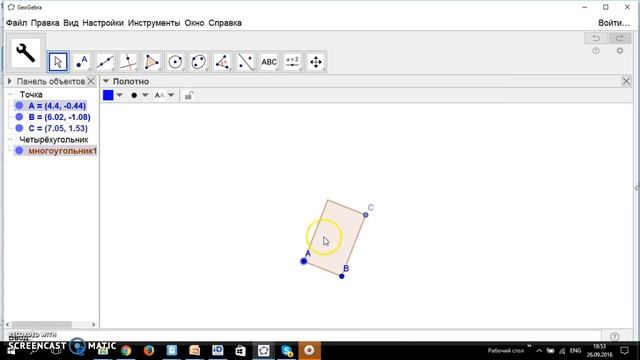Collapse the Полотно style bar triangle

106,81
